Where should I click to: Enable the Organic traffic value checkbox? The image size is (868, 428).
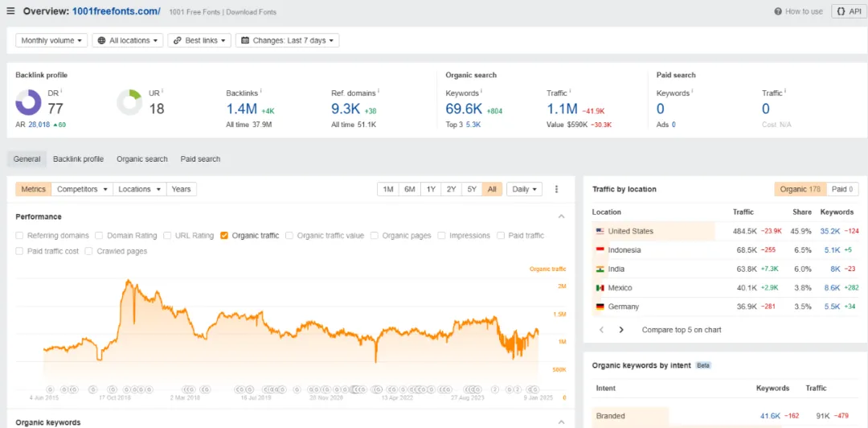point(289,236)
